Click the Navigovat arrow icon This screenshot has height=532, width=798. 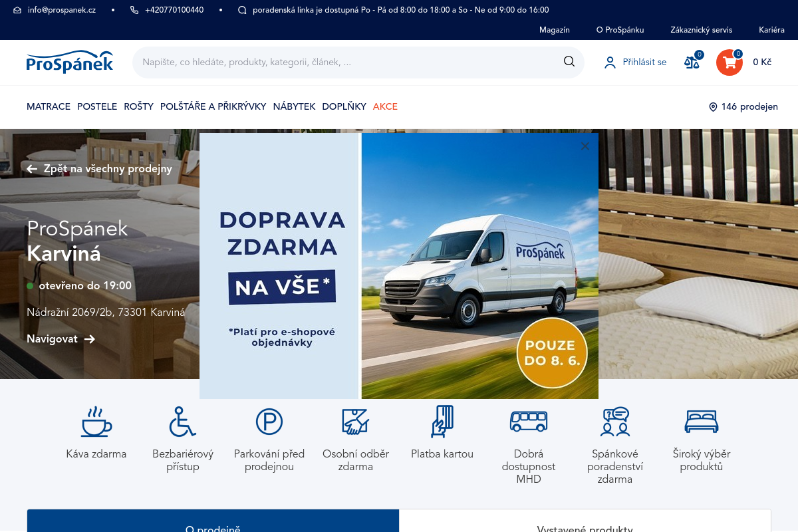[x=90, y=339]
